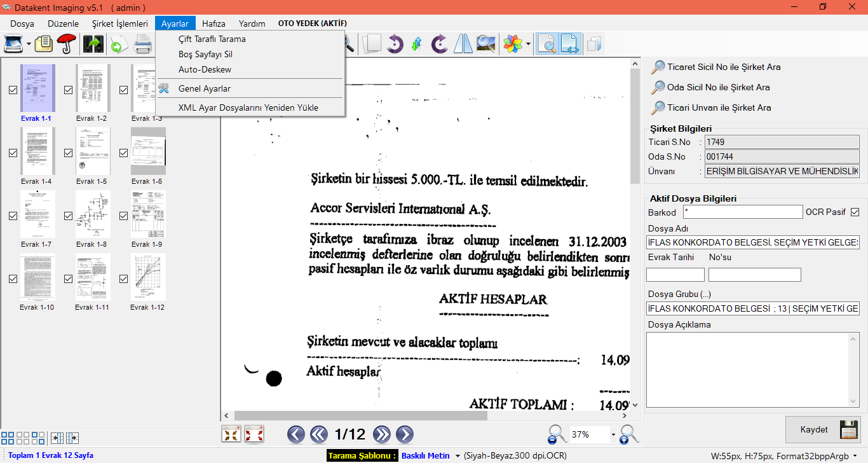
Task: Open dropdown arrow beside scanner icon
Action: [x=29, y=45]
